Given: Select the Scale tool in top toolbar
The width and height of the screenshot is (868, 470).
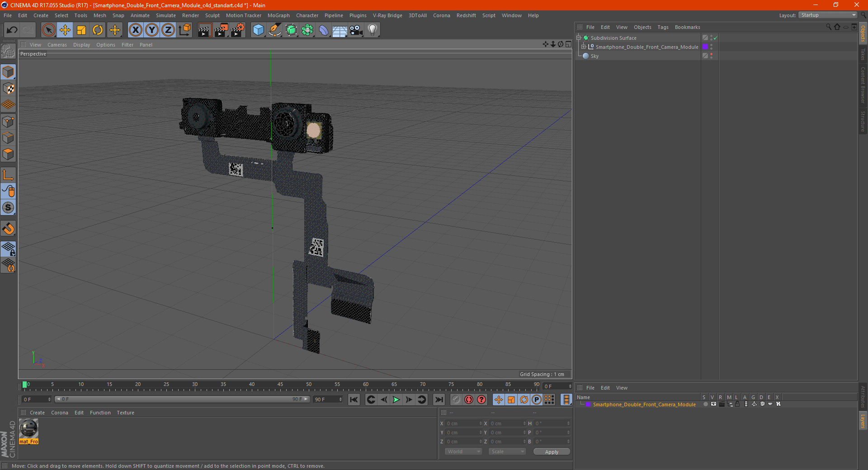Looking at the screenshot, I should pos(81,30).
